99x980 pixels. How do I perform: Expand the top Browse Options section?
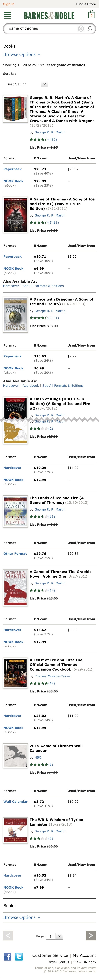[x=22, y=54]
